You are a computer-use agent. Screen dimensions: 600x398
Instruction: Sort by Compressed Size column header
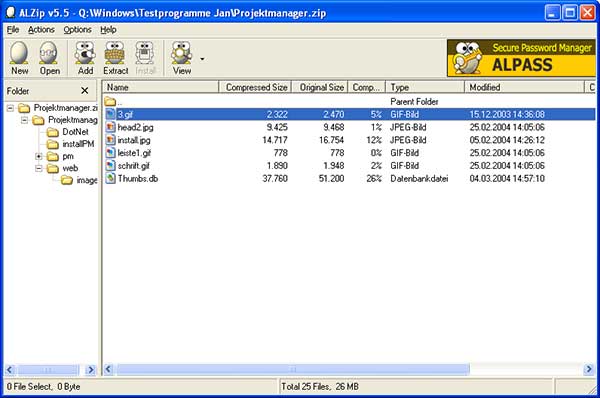255,87
